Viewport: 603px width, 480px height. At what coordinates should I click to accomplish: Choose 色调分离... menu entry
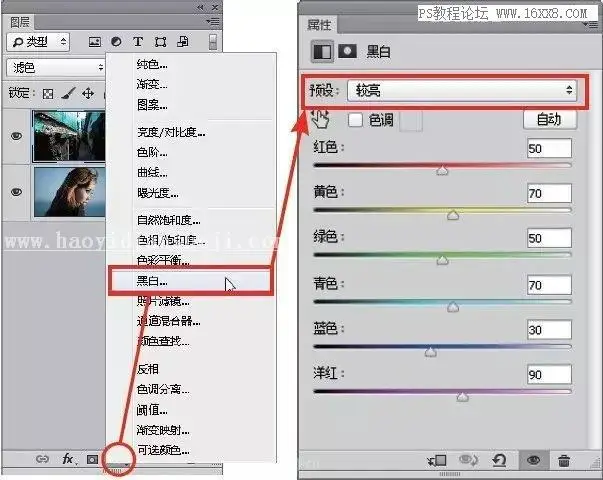tap(163, 389)
